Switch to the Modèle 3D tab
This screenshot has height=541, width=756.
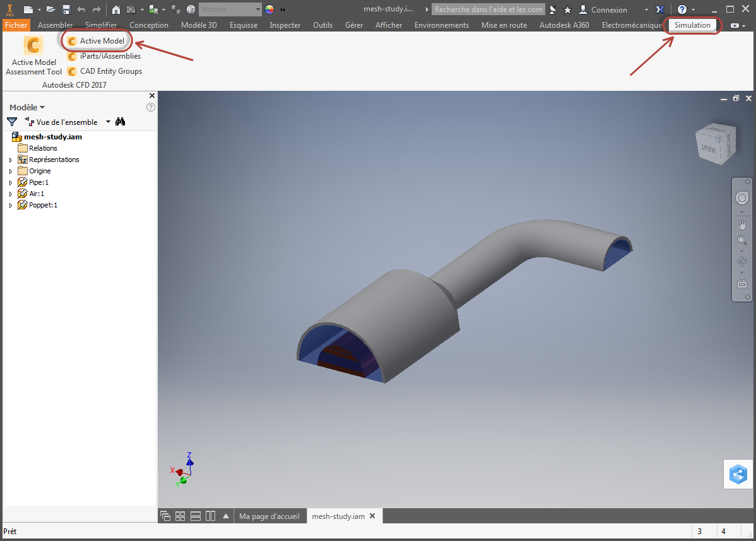point(199,25)
